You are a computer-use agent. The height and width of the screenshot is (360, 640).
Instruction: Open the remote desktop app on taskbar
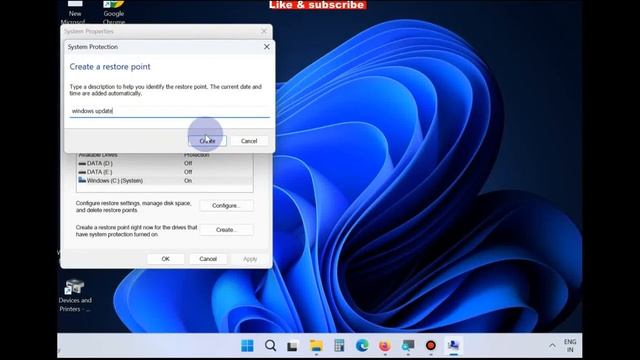click(407, 346)
